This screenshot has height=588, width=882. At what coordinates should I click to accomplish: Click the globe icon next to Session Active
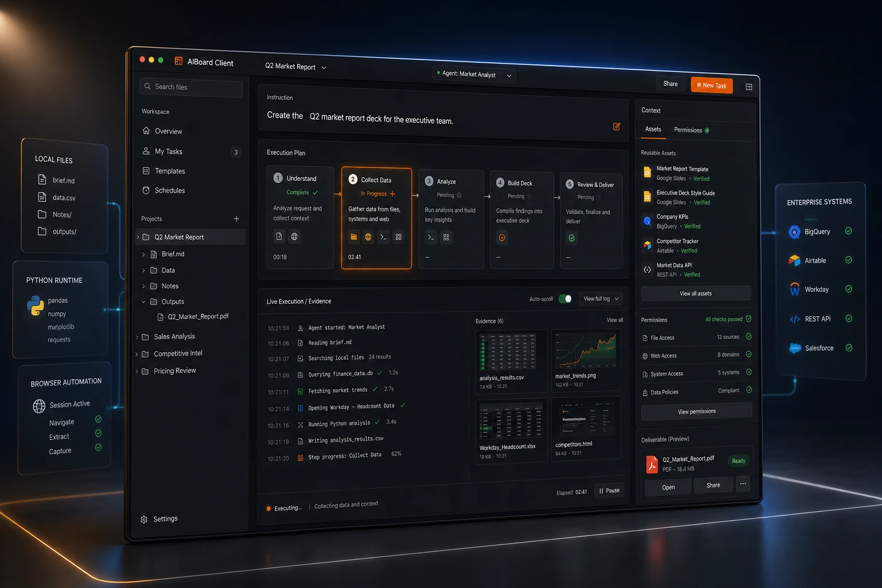click(39, 407)
